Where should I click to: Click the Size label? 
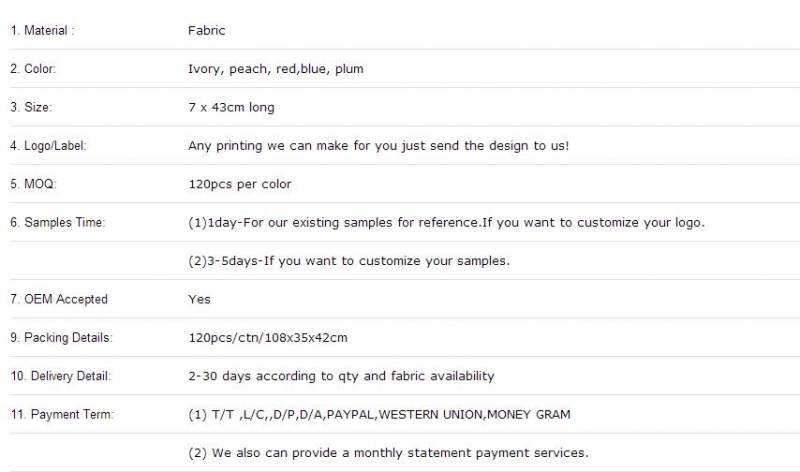click(x=31, y=107)
